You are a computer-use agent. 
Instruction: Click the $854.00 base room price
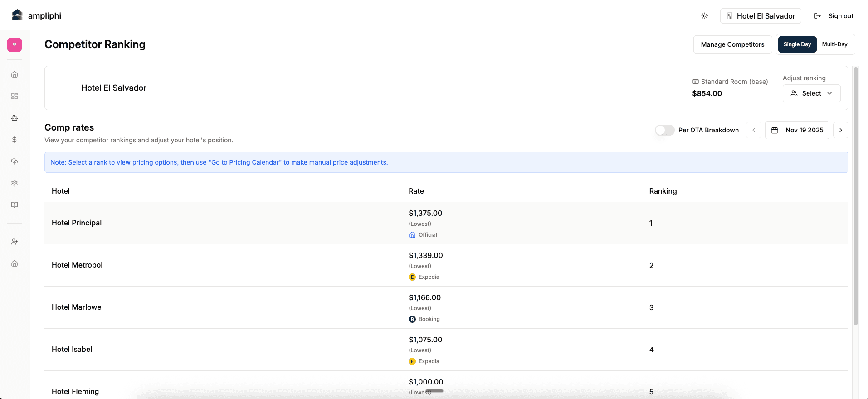[x=707, y=93]
